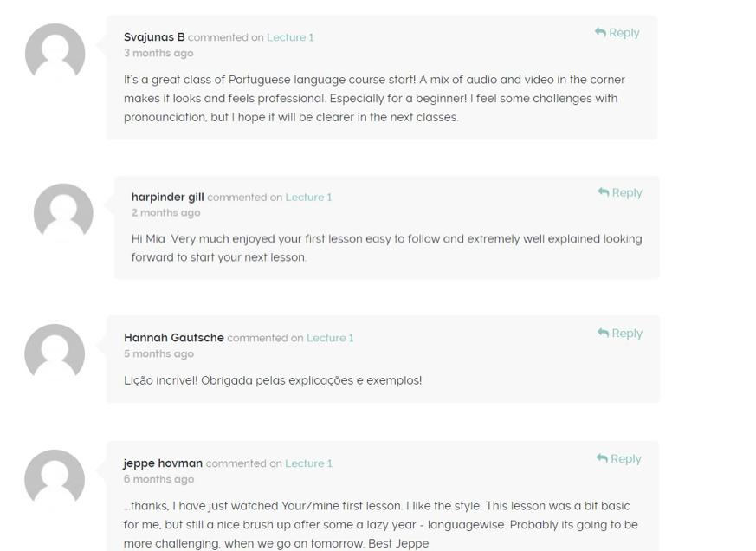This screenshot has height=551, width=756.
Task: Click the '6 months ago' timestamp
Action: pos(158,479)
